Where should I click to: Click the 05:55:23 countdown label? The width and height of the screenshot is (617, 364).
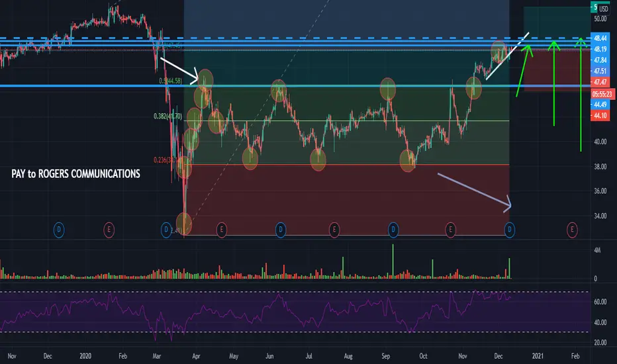tap(602, 94)
